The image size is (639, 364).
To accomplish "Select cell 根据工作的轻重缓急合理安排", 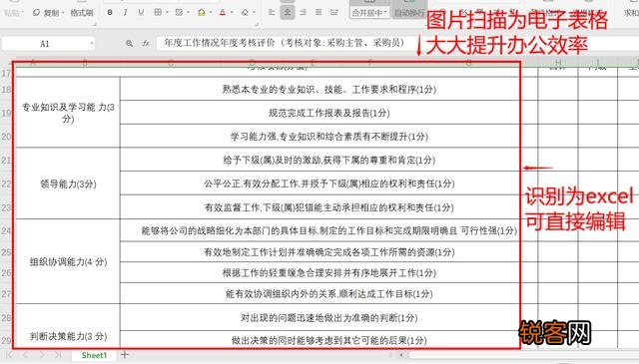I will click(x=319, y=272).
